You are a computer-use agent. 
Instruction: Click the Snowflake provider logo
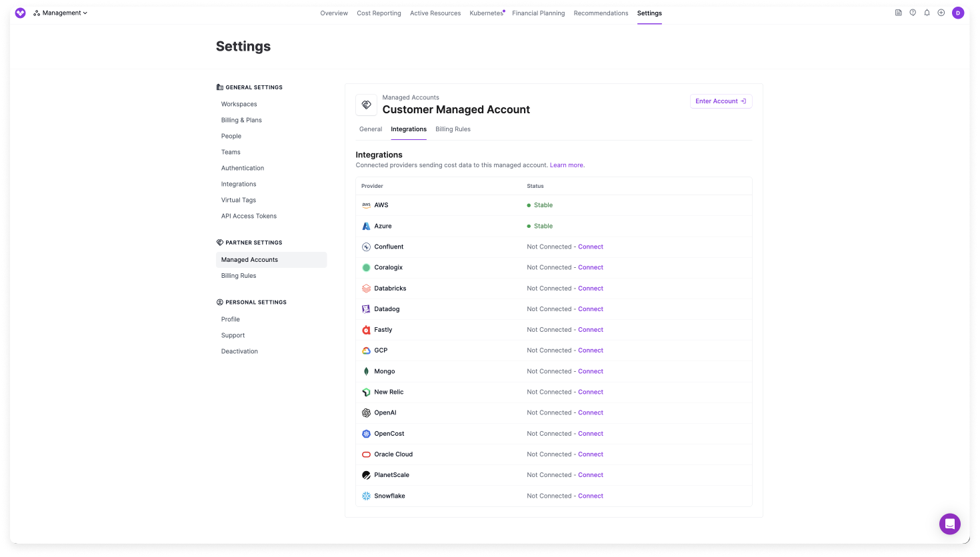pos(366,496)
